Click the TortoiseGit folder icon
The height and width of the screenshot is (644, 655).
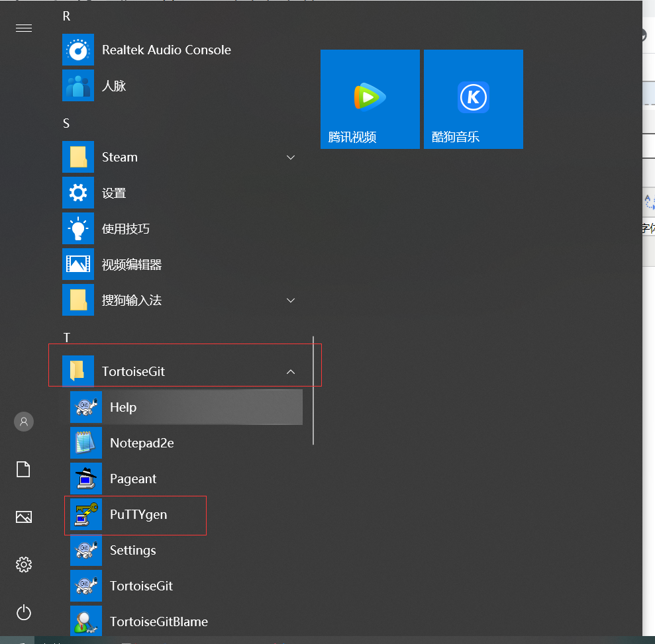click(x=78, y=371)
